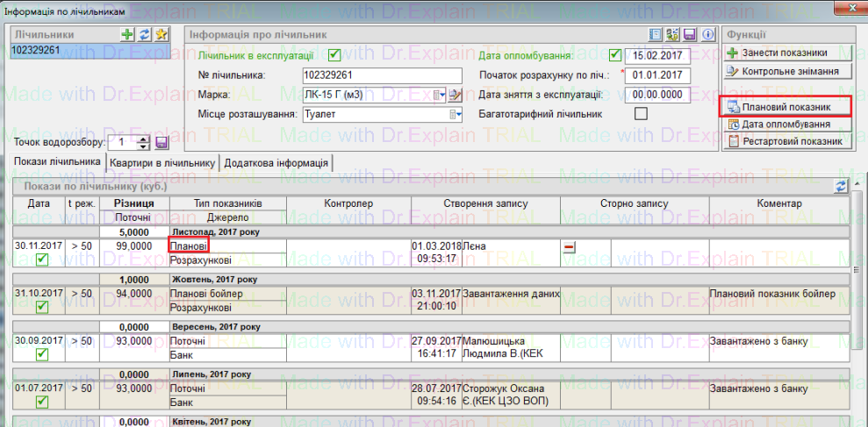
Task: Expand the Місце розташування dropdown
Action: [456, 114]
